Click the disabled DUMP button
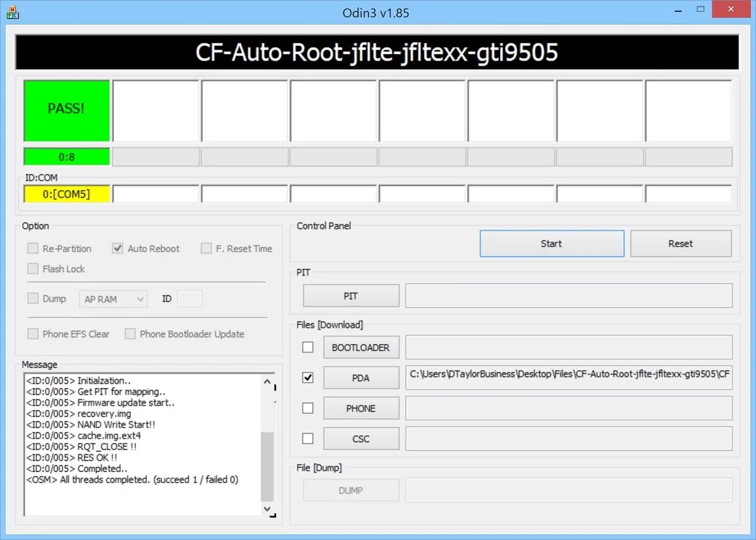Viewport: 756px width, 540px height. click(351, 490)
